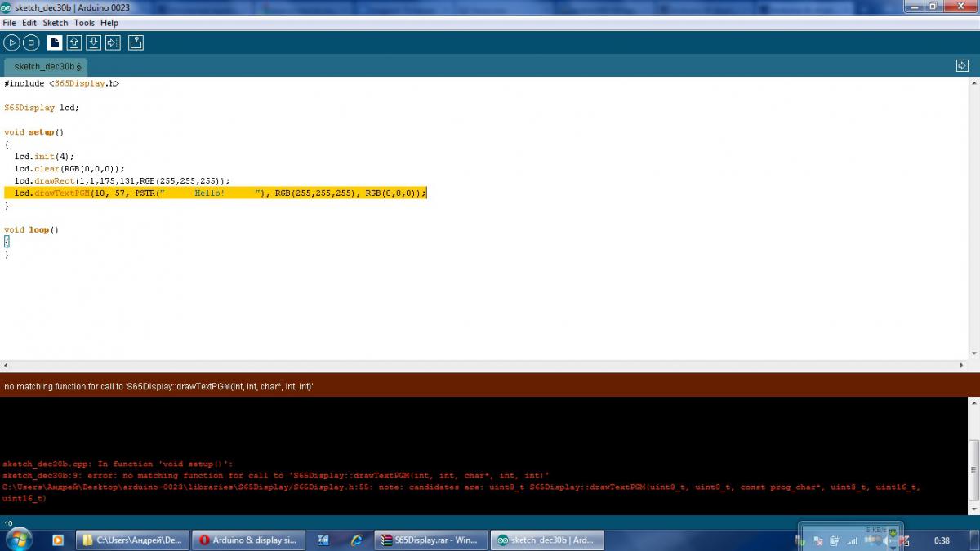Open the Edit menu
The width and height of the screenshot is (980, 551).
29,23
